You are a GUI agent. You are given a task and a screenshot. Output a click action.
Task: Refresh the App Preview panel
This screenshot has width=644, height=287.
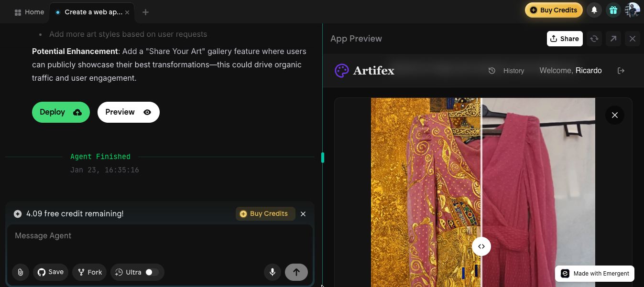[x=594, y=39]
